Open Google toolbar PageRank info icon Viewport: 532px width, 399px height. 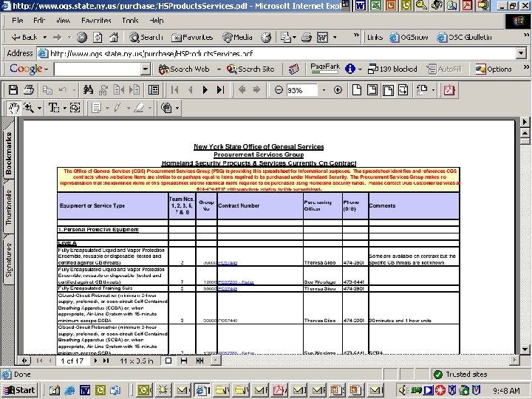point(350,69)
